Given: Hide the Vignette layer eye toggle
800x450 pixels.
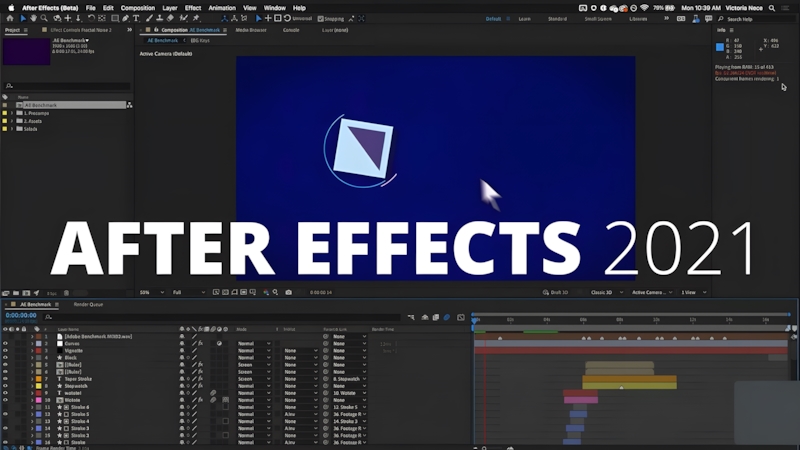Looking at the screenshot, I should pos(5,351).
